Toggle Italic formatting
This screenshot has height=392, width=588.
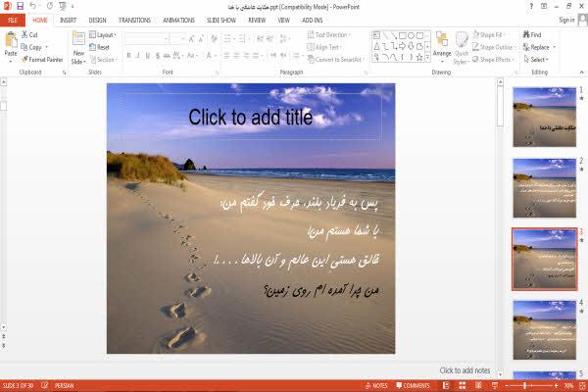coord(138,56)
